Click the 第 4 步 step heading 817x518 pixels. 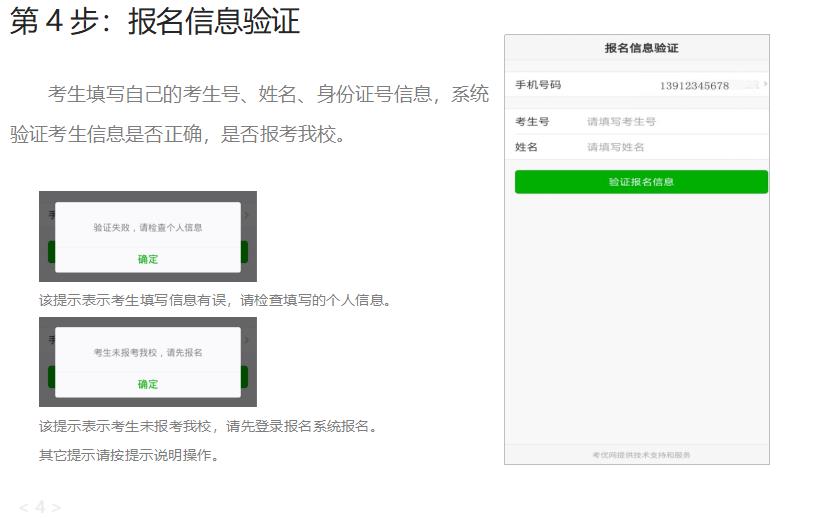(x=155, y=21)
